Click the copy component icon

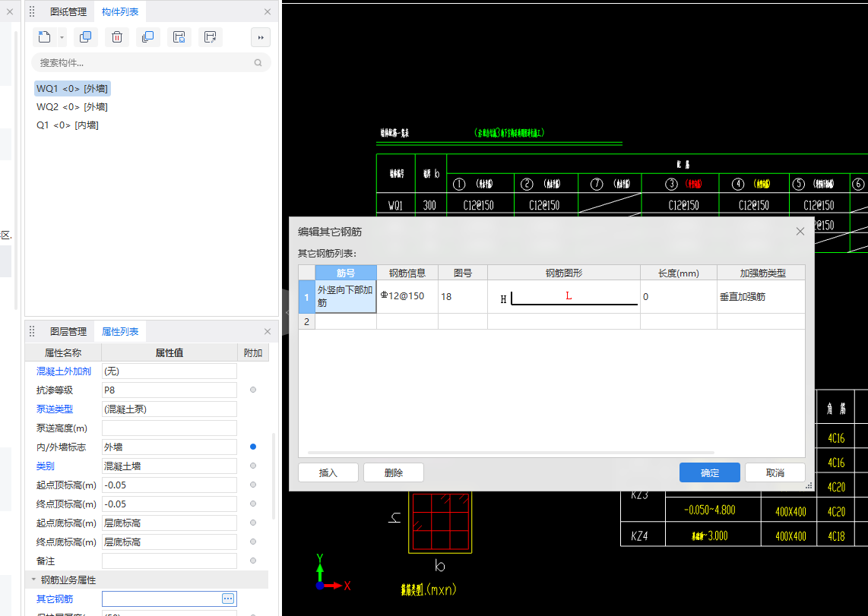[x=85, y=37]
